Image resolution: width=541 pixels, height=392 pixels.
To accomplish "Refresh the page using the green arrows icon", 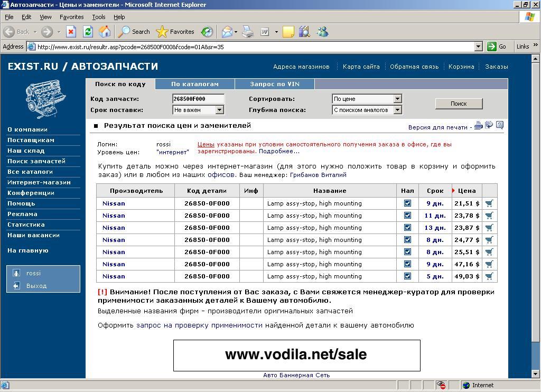I will coord(88,32).
